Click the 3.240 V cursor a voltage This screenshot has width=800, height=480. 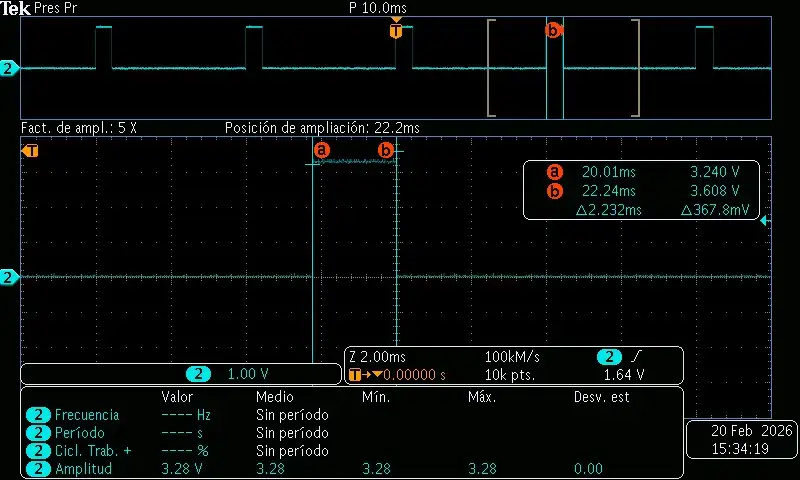[x=714, y=172]
